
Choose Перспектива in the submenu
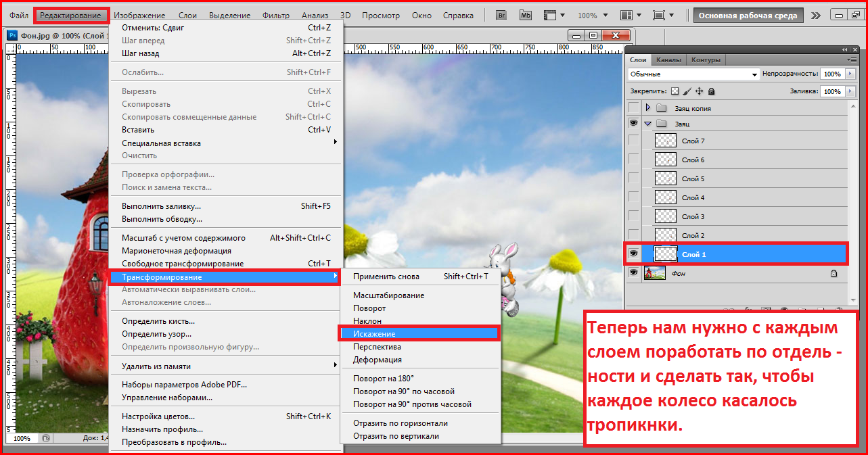[x=420, y=347]
